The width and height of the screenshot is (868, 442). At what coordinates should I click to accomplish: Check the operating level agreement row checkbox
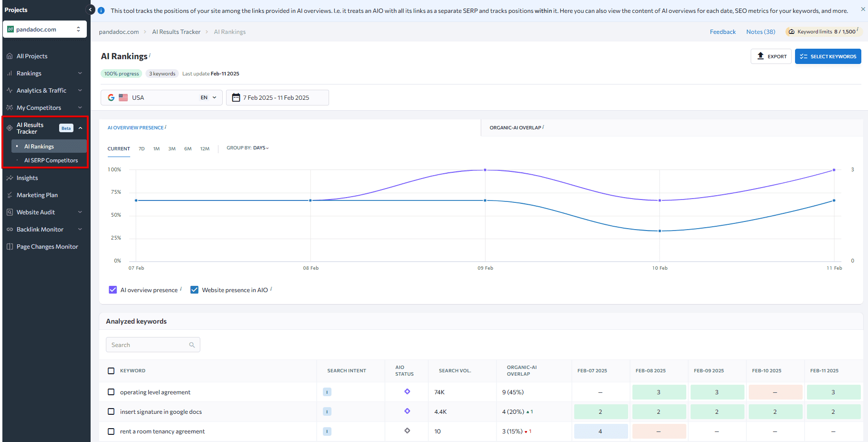111,392
